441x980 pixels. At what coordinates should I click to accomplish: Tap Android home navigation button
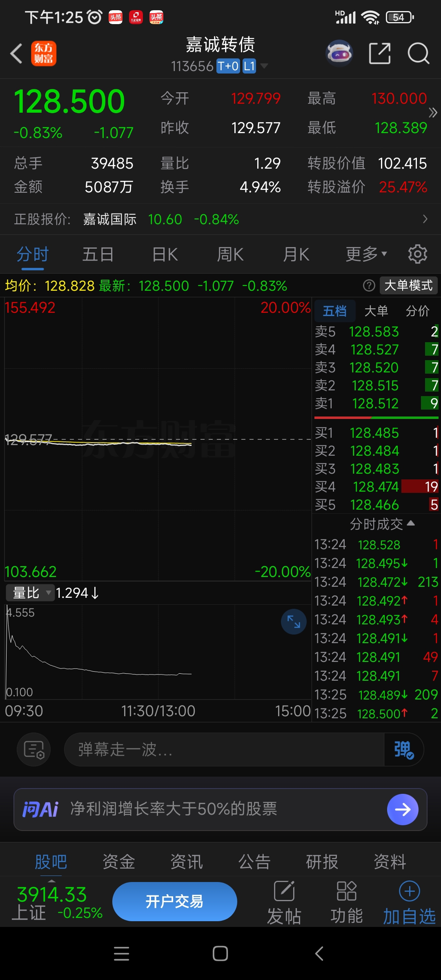click(x=220, y=954)
